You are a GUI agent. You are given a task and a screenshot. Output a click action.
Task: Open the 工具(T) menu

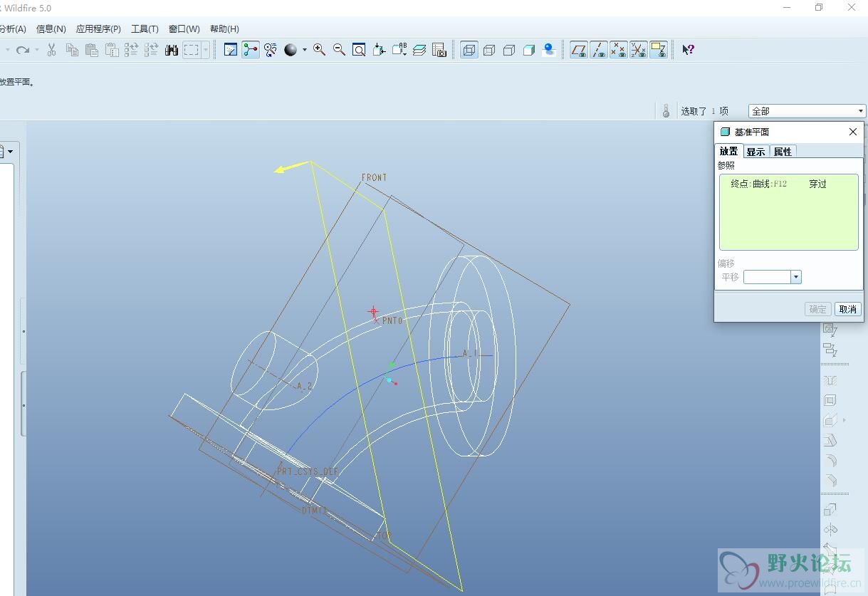pos(145,29)
